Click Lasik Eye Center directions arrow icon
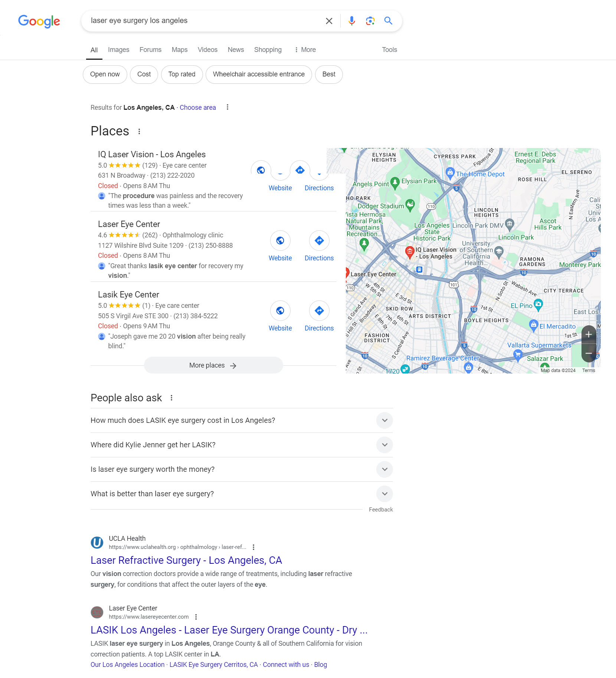The height and width of the screenshot is (678, 616). click(x=319, y=311)
